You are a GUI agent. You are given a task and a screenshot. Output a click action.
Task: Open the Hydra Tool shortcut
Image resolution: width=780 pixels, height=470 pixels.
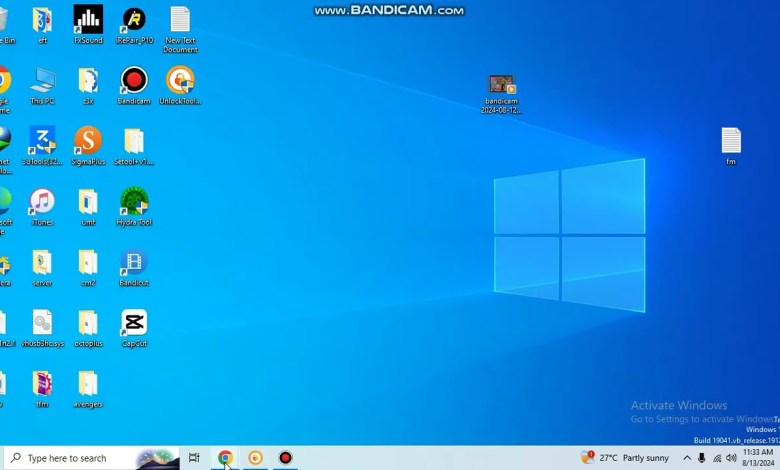click(134, 202)
